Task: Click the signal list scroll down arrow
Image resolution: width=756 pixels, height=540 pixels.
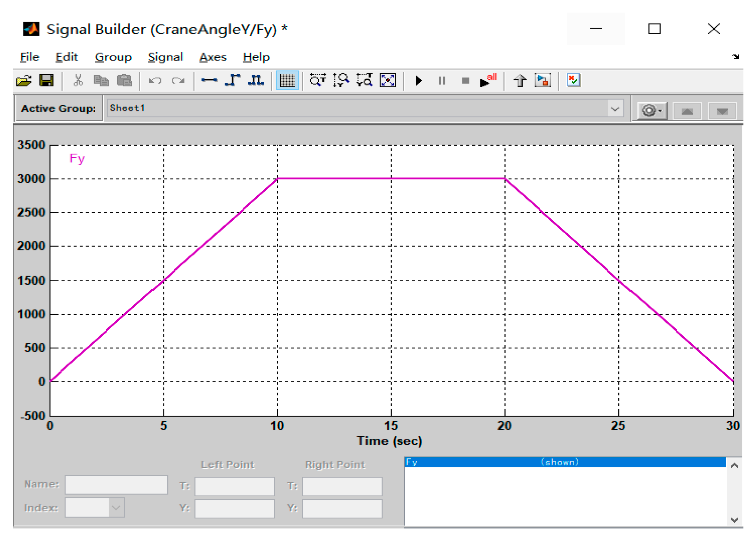Action: pos(734,520)
